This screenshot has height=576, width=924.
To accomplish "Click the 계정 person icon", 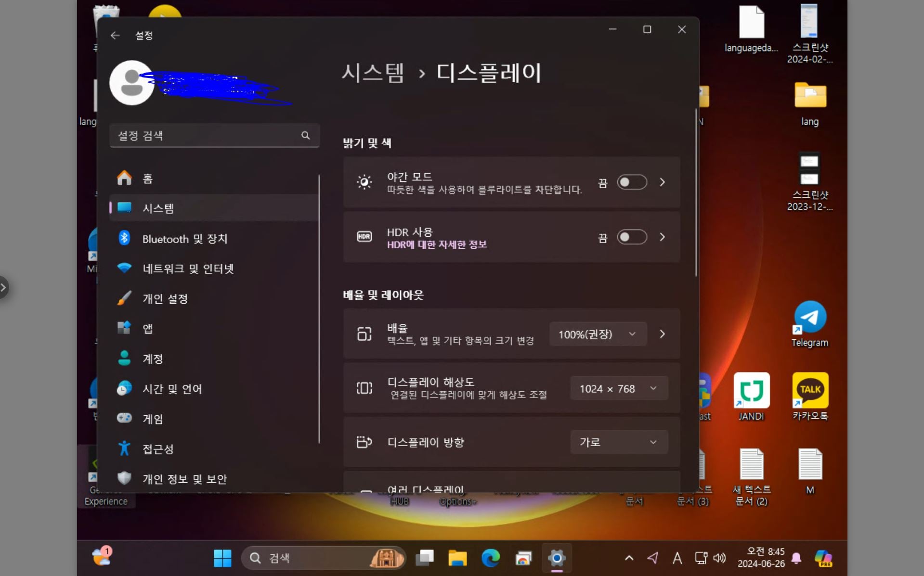I will click(124, 358).
